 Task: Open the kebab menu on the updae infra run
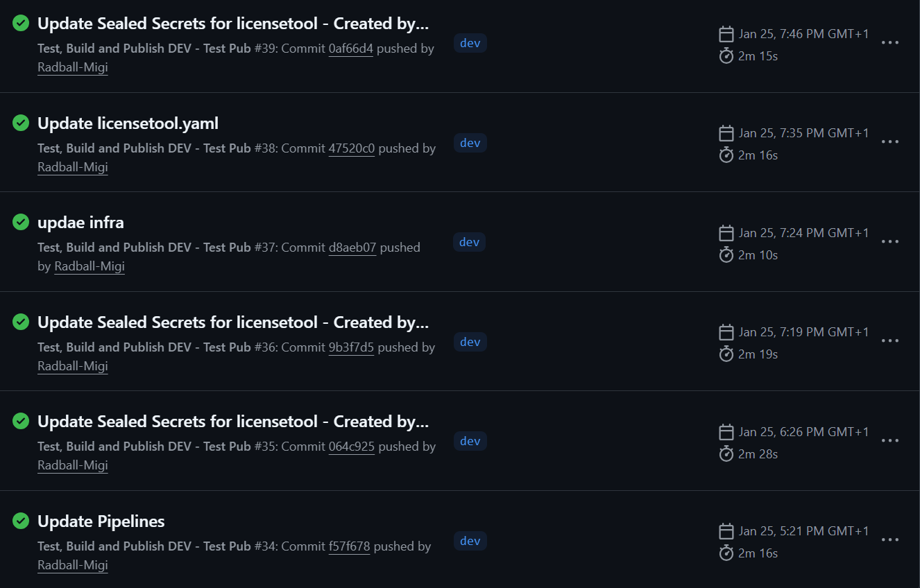(890, 241)
